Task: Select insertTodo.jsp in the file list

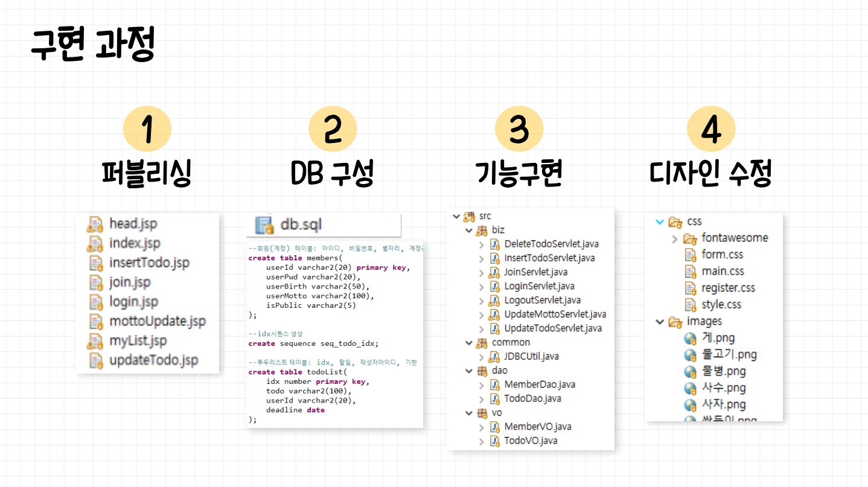Action: (x=148, y=263)
